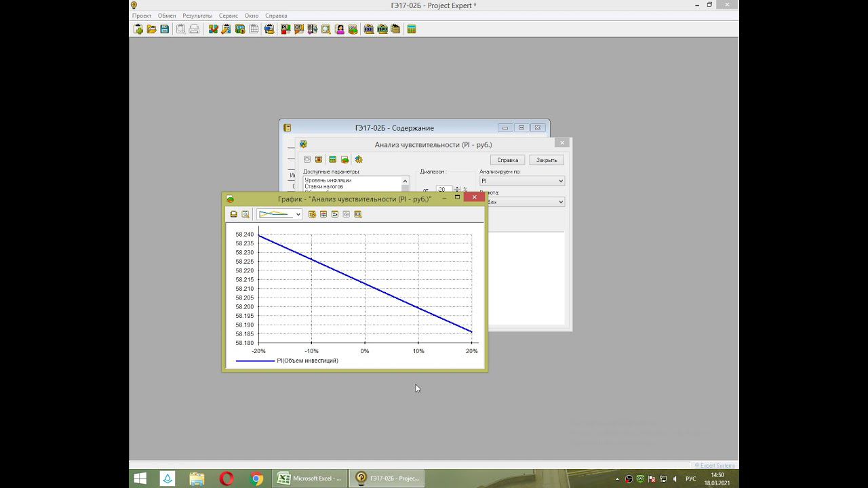868x488 pixels.
Task: Minimize the Содержание window
Action: (505, 127)
